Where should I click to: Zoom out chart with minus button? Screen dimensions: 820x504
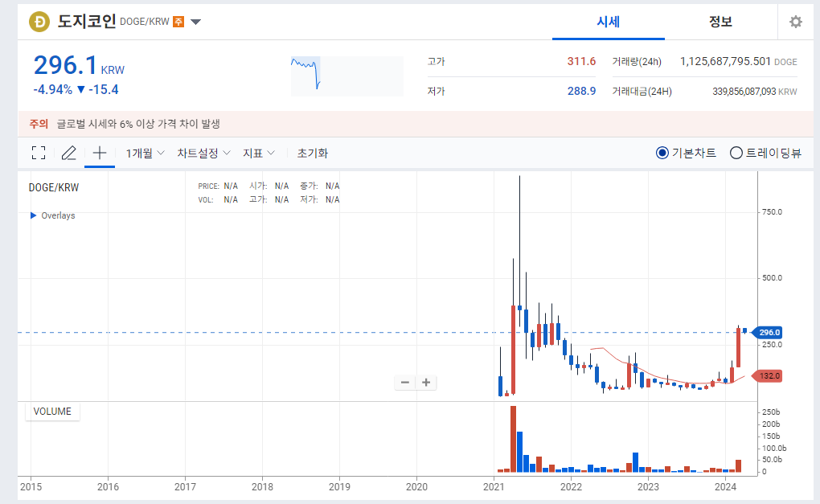pos(404,382)
